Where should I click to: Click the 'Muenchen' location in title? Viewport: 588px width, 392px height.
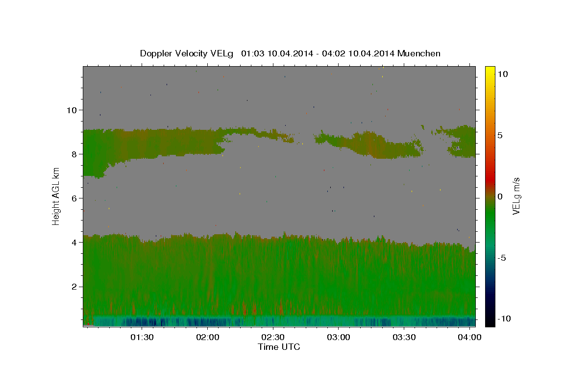[419, 53]
